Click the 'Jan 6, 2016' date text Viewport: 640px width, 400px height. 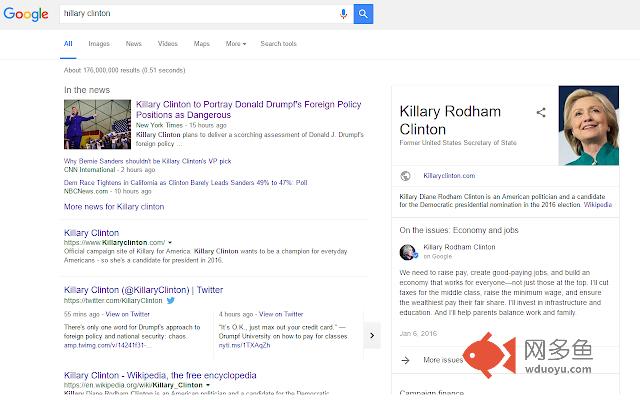418,333
